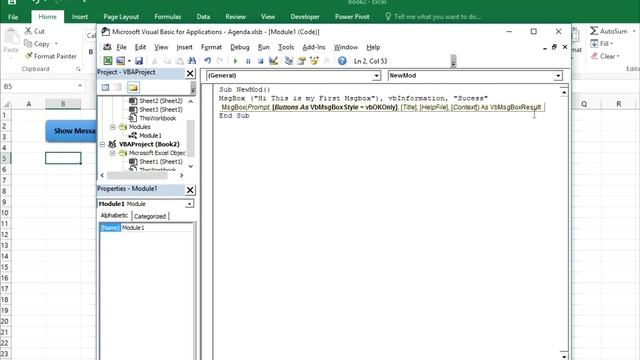Open the Help menu in the VBA editor
640x360 pixels.
click(373, 47)
